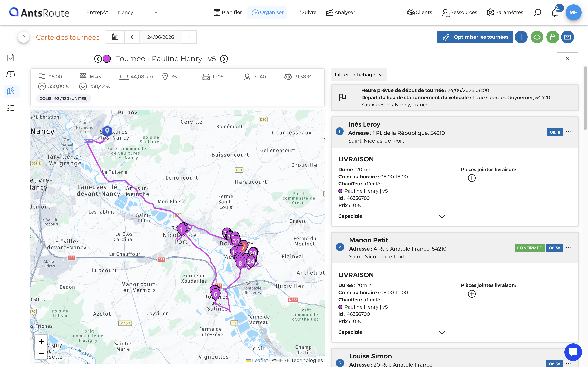Close the tournée detail panel
Image resolution: width=588 pixels, height=367 pixels.
[567, 59]
